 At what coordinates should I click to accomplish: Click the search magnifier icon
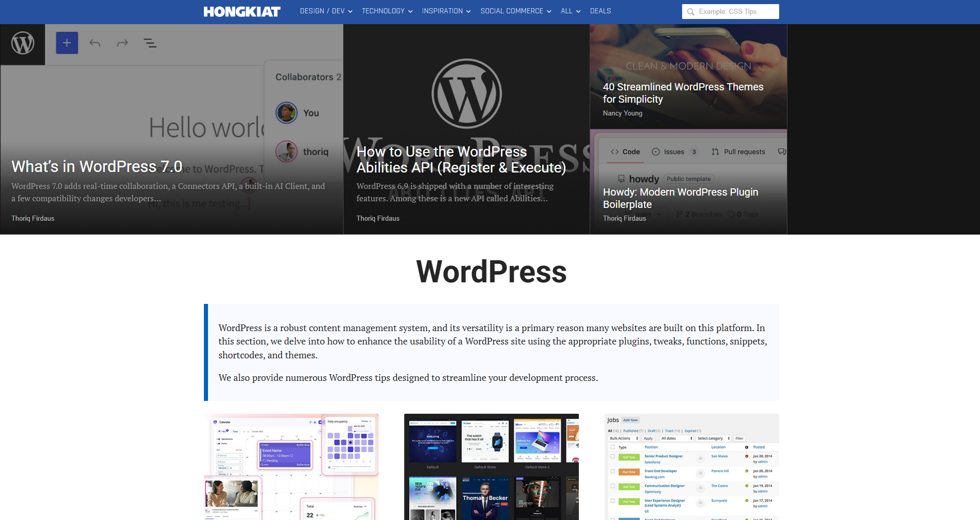tap(691, 12)
